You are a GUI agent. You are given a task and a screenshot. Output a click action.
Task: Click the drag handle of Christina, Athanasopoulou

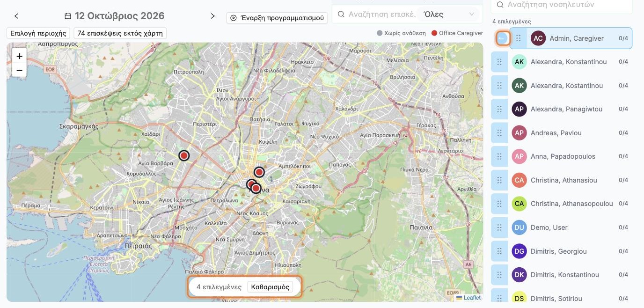[499, 204]
